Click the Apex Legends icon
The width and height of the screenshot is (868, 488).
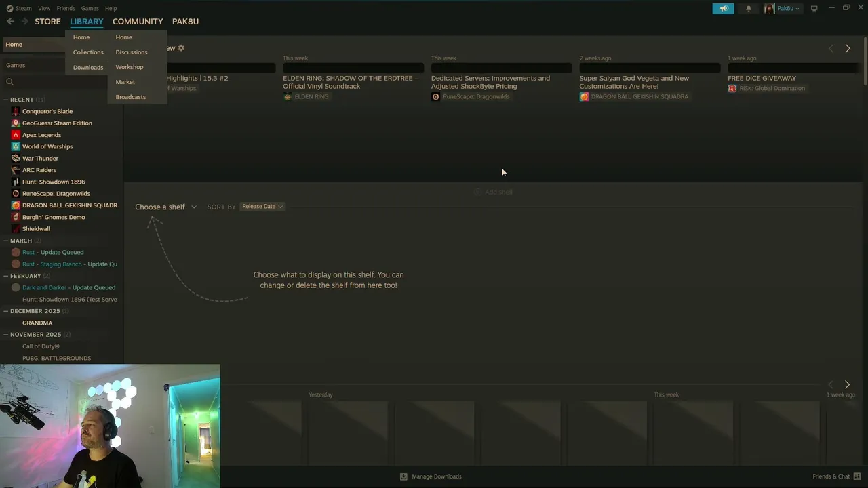pos(16,135)
